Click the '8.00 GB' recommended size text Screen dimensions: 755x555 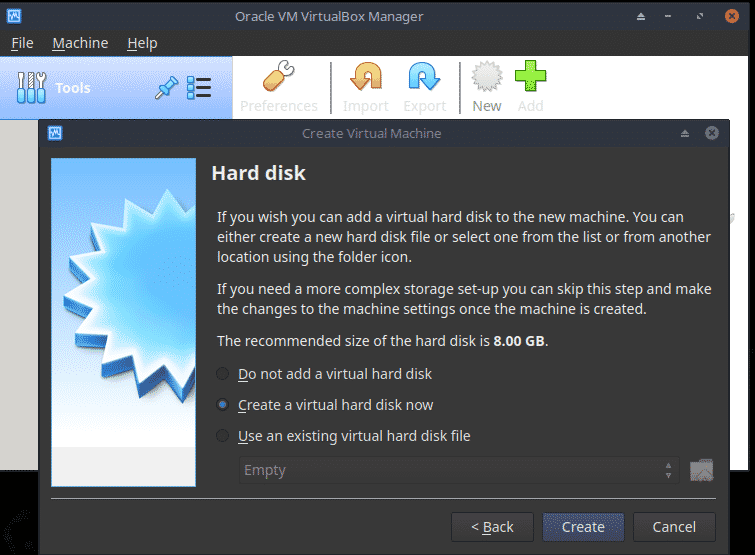[519, 341]
